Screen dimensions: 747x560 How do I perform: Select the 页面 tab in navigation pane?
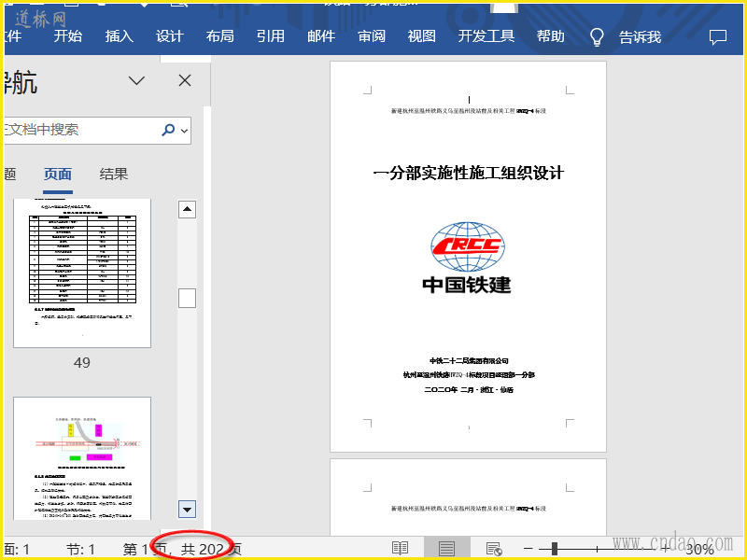coord(58,175)
